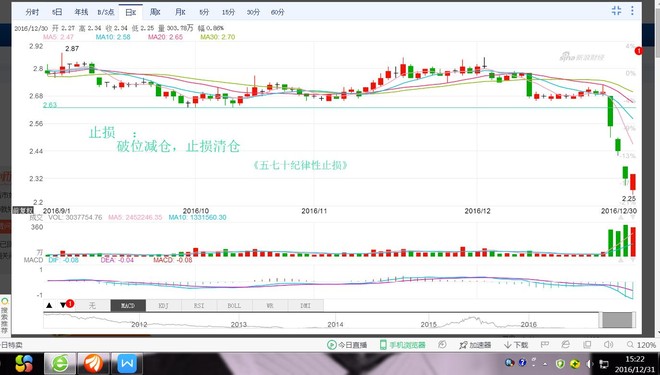Viewport: 660px width, 375px height.
Task: Switch to 周K weekly chart
Action: (155, 12)
